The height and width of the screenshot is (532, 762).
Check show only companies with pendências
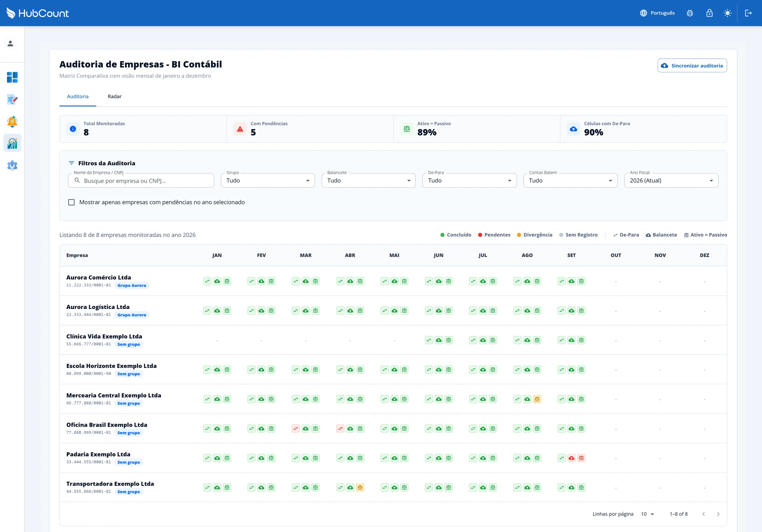[71, 202]
